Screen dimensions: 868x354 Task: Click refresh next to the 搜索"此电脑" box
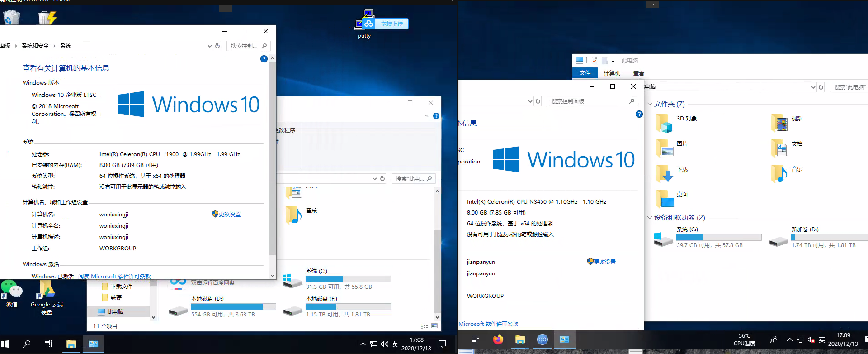(821, 87)
